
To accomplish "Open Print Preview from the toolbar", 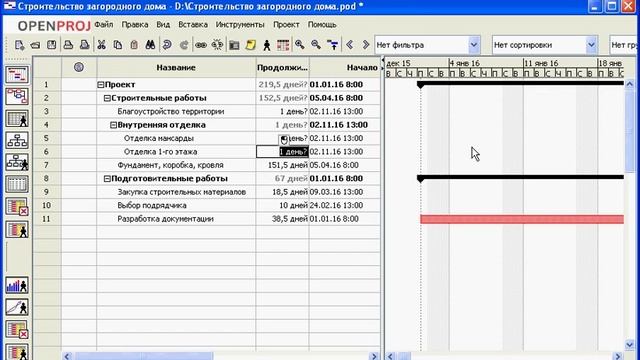I will (84, 45).
